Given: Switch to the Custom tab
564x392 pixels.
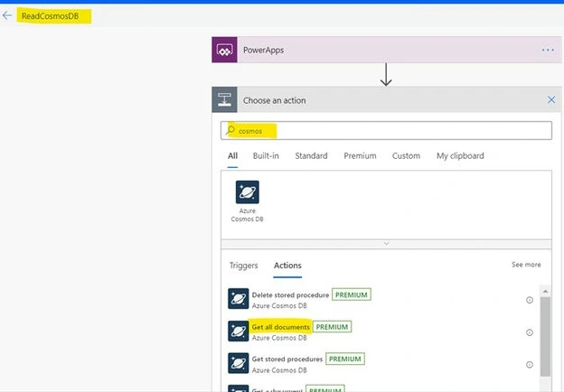Looking at the screenshot, I should click(x=406, y=156).
